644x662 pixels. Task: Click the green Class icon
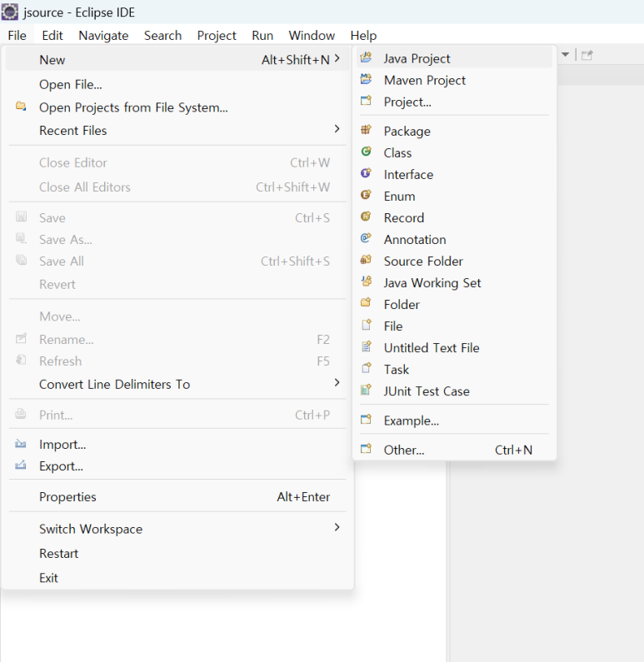click(x=366, y=152)
